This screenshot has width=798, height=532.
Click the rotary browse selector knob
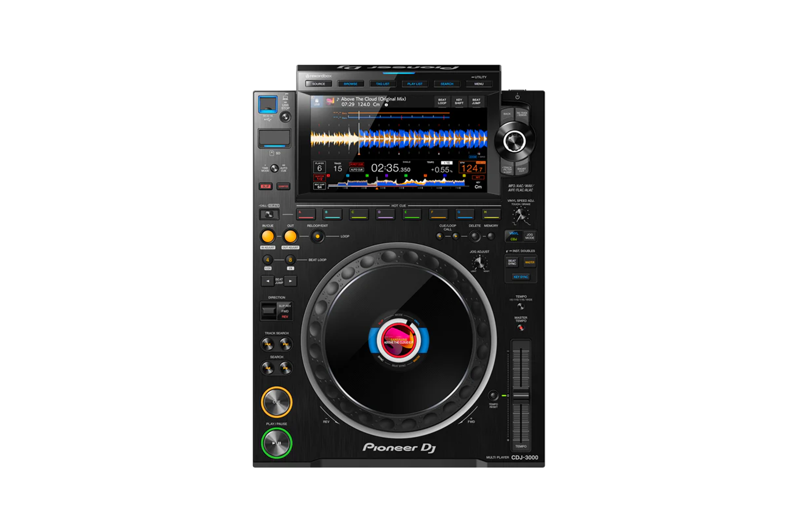(x=514, y=141)
